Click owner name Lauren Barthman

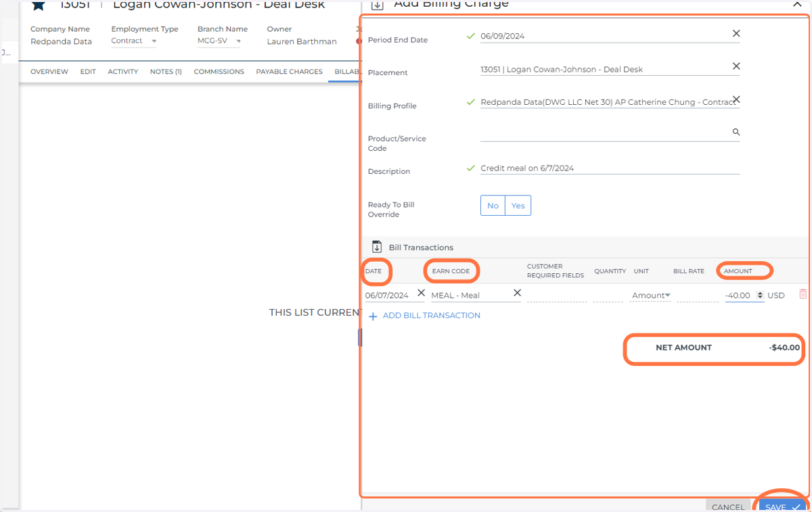pyautogui.click(x=302, y=42)
